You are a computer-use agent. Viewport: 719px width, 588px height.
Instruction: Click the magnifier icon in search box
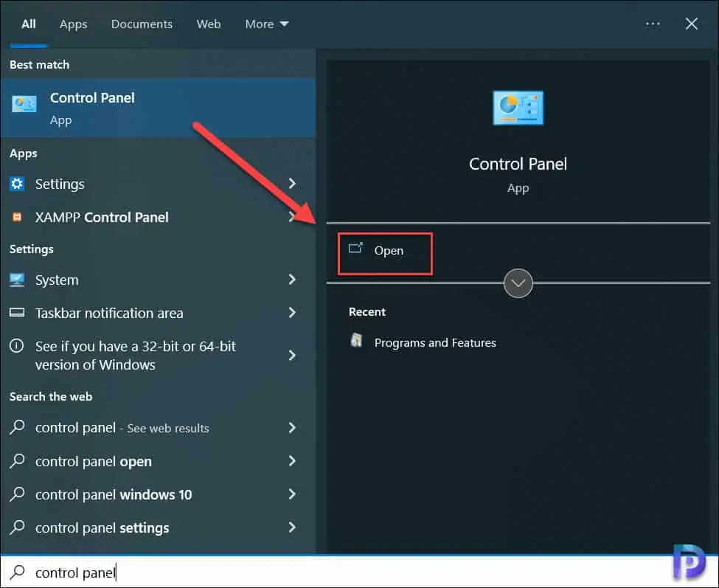[x=18, y=572]
